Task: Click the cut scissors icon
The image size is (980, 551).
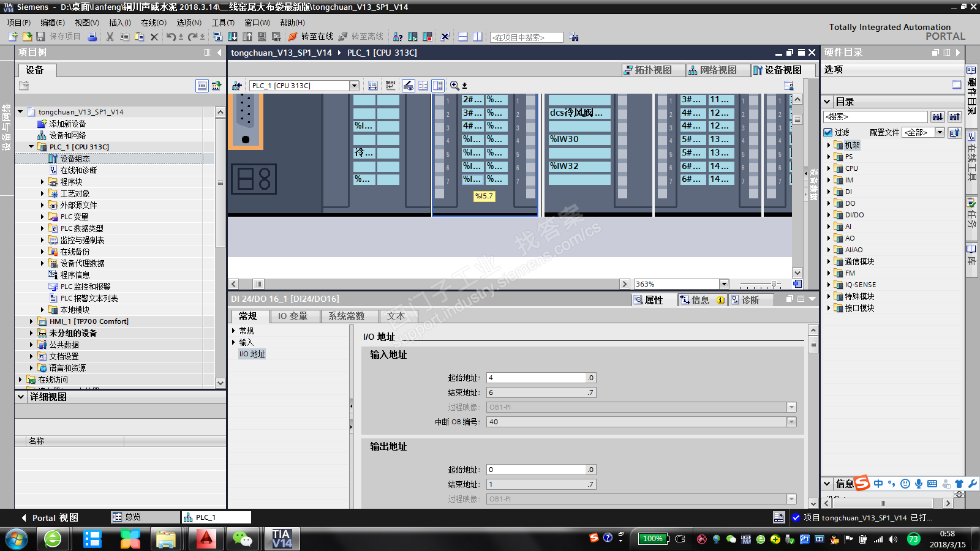Action: [110, 37]
